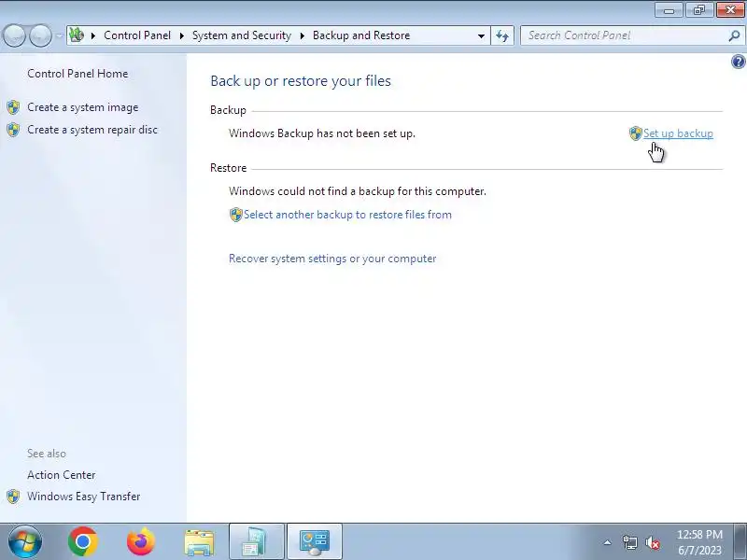Open the Windows Start menu

[x=25, y=542]
